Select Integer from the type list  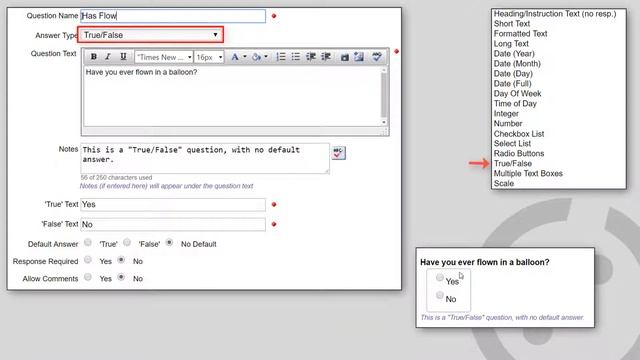pyautogui.click(x=506, y=113)
